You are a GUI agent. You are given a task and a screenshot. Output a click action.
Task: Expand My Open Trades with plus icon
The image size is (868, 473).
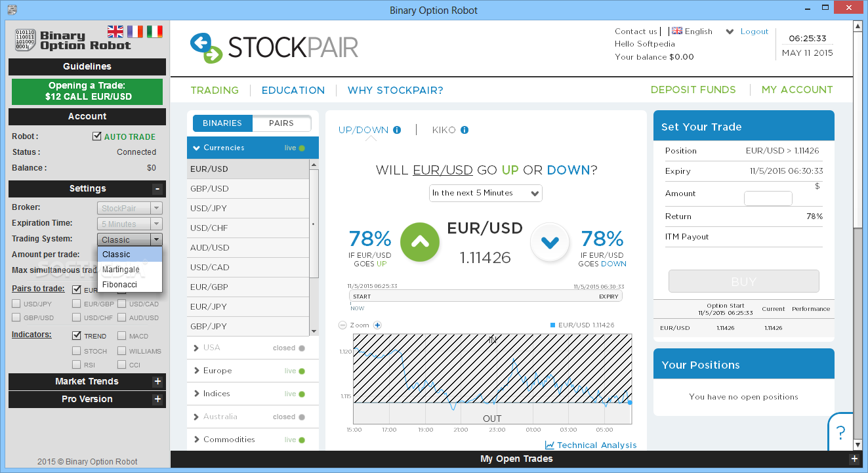[854, 459]
